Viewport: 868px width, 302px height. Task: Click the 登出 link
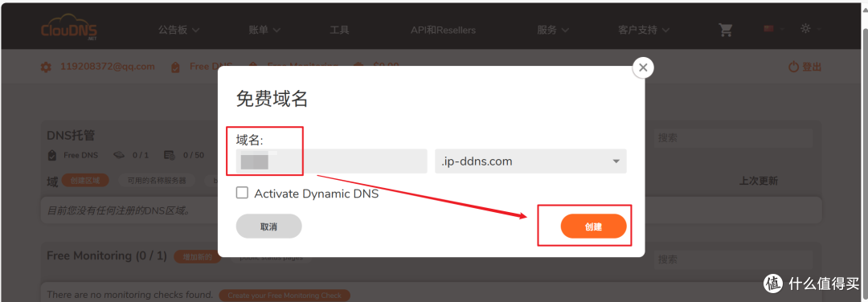tap(812, 67)
